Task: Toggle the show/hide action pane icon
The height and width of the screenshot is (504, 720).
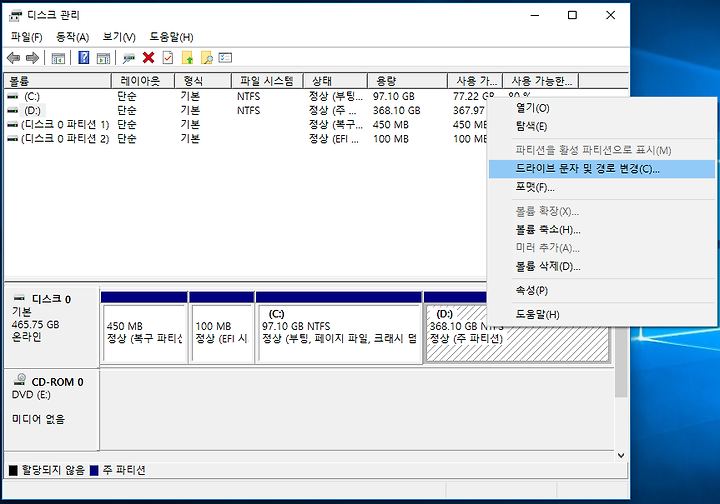Action: (103, 58)
